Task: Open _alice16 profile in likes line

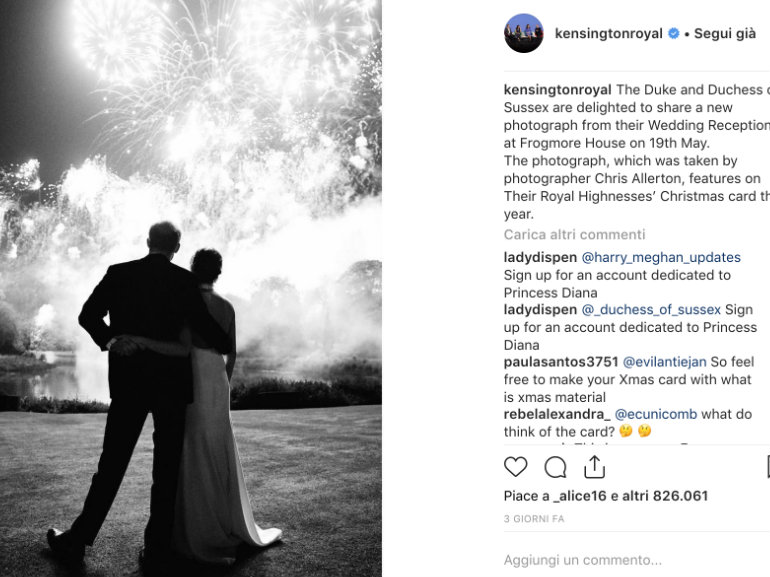Action: coord(579,496)
